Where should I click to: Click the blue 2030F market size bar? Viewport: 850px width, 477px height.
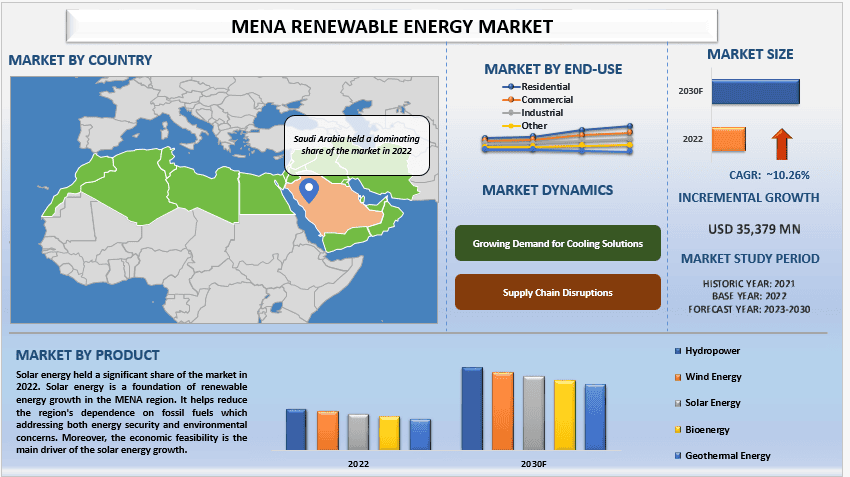coord(755,91)
